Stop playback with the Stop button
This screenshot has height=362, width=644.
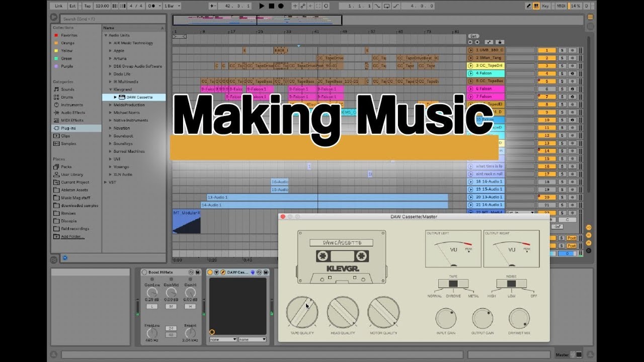click(271, 6)
